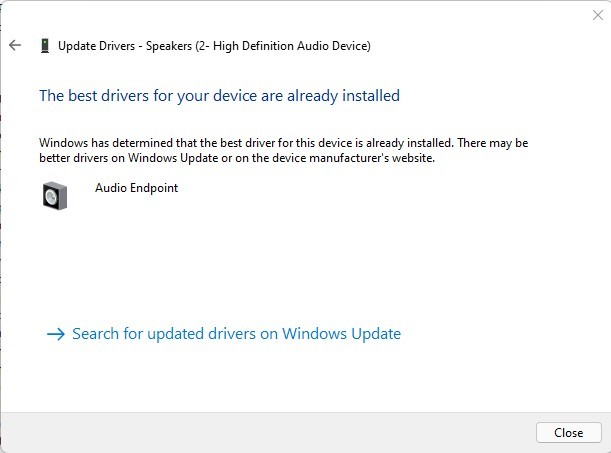Click the Audio Endpoint label
The width and height of the screenshot is (611, 453).
[136, 188]
